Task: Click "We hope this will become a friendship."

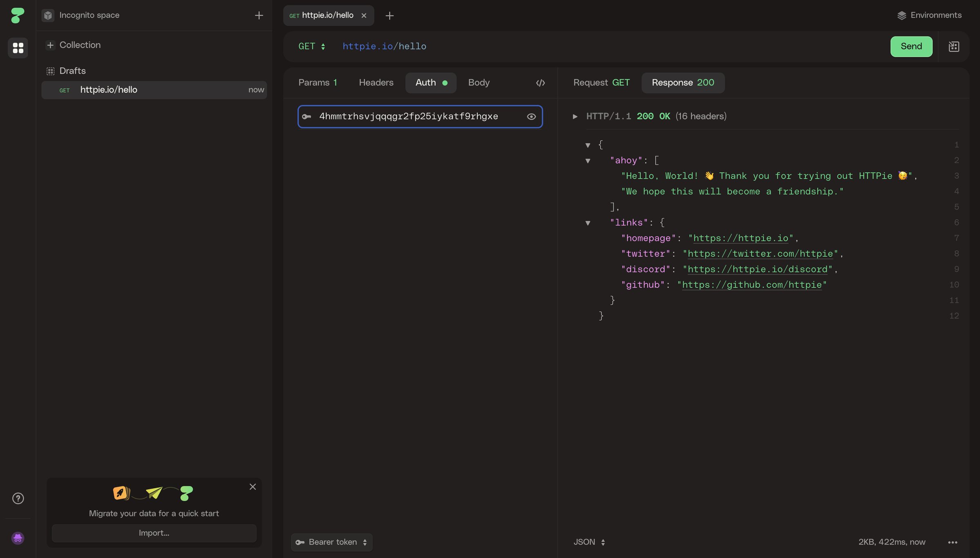Action: pyautogui.click(x=732, y=192)
